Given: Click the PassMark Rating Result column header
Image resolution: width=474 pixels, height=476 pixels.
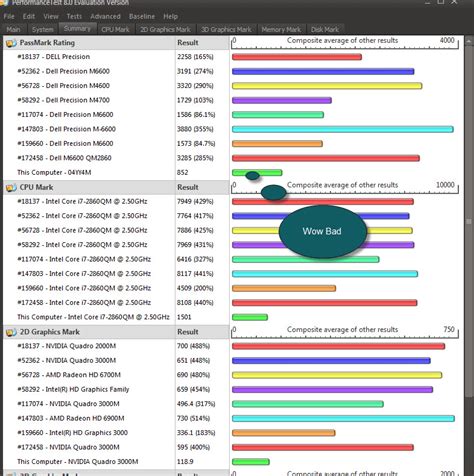Looking at the screenshot, I should pyautogui.click(x=188, y=43).
